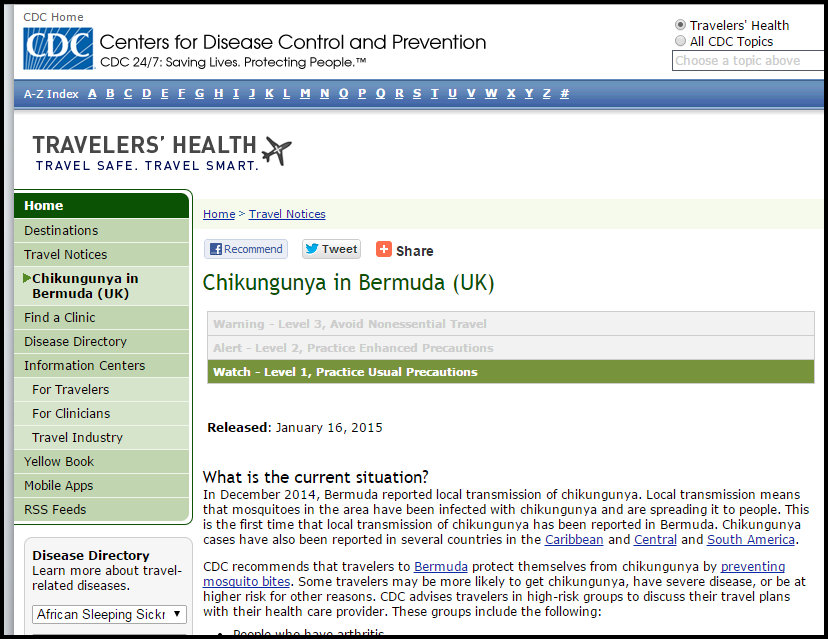Click the Twitter Tweet button
This screenshot has height=639, width=828.
click(x=331, y=249)
